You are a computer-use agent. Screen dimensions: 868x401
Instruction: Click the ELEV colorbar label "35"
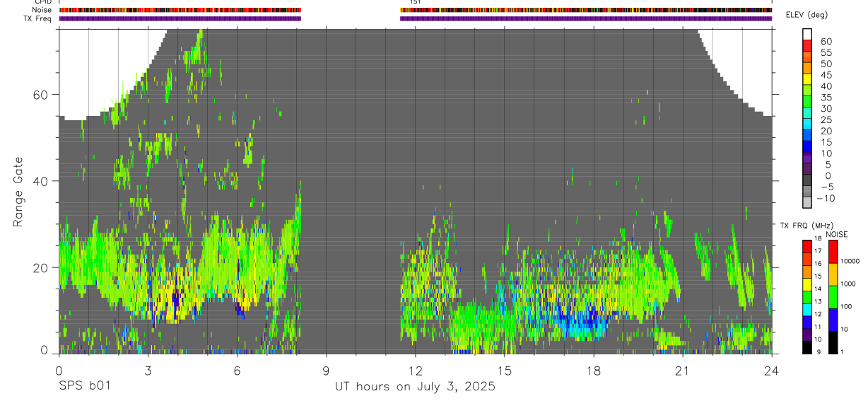pos(826,98)
